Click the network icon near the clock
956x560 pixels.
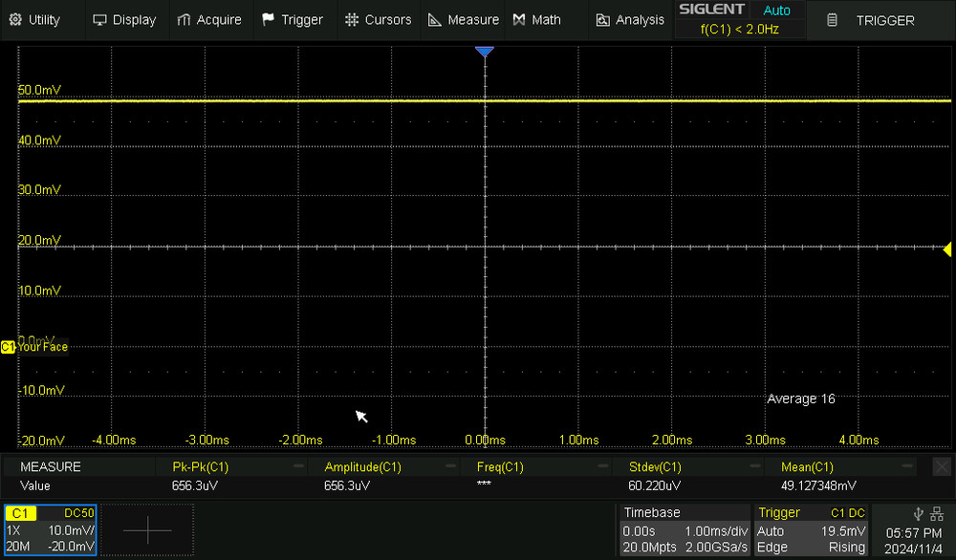click(x=937, y=513)
